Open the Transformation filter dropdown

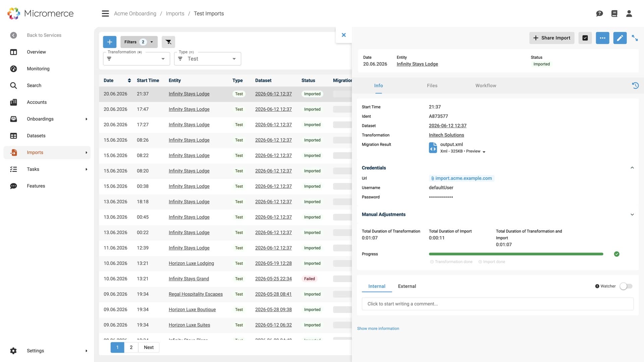(x=137, y=59)
